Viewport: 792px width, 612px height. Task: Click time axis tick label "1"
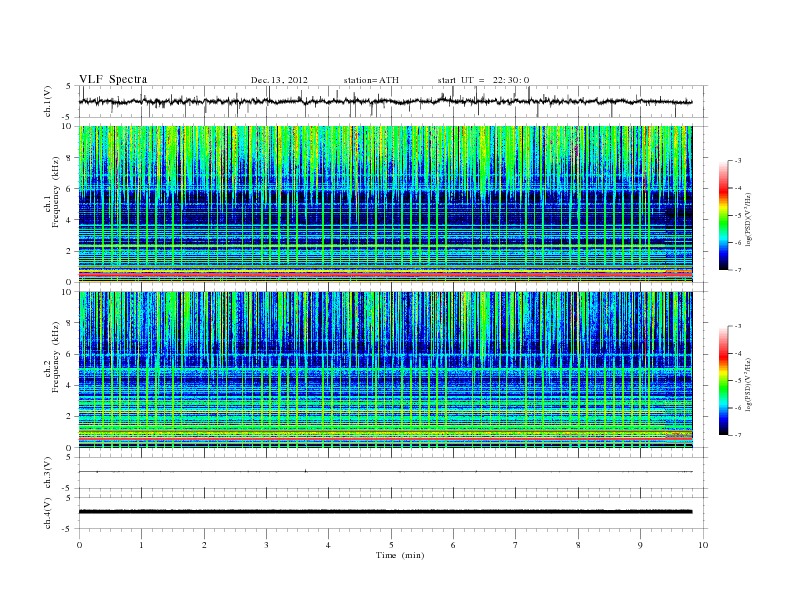click(x=141, y=545)
